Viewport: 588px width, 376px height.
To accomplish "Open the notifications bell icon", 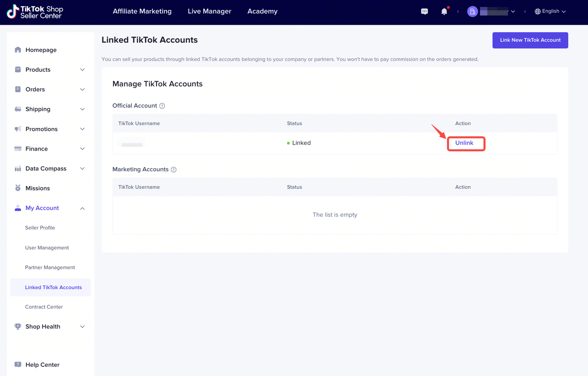I will coord(444,11).
